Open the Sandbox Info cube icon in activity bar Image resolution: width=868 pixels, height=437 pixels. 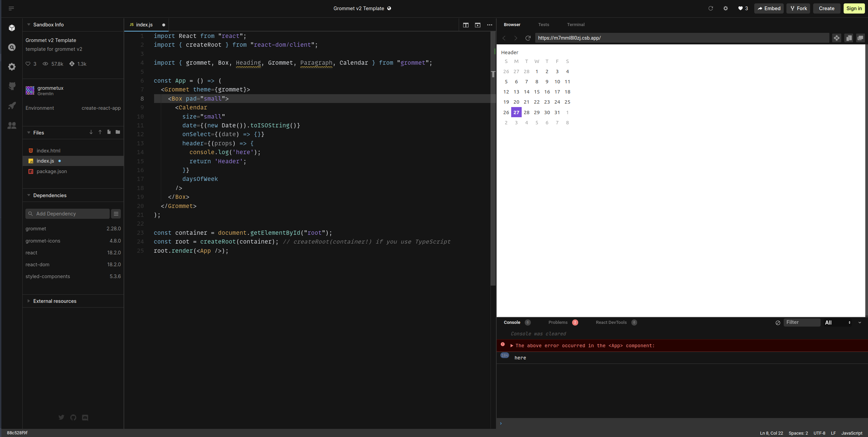tap(12, 28)
